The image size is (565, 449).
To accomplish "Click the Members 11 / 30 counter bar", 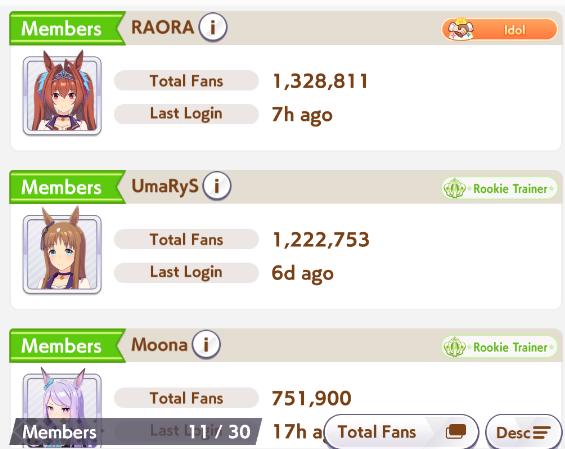I will click(x=135, y=431).
